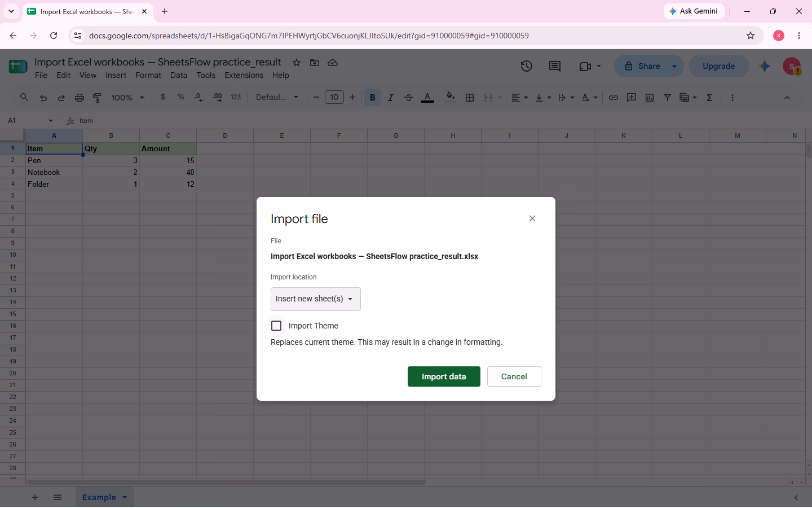Open the borders tool

coord(470,98)
